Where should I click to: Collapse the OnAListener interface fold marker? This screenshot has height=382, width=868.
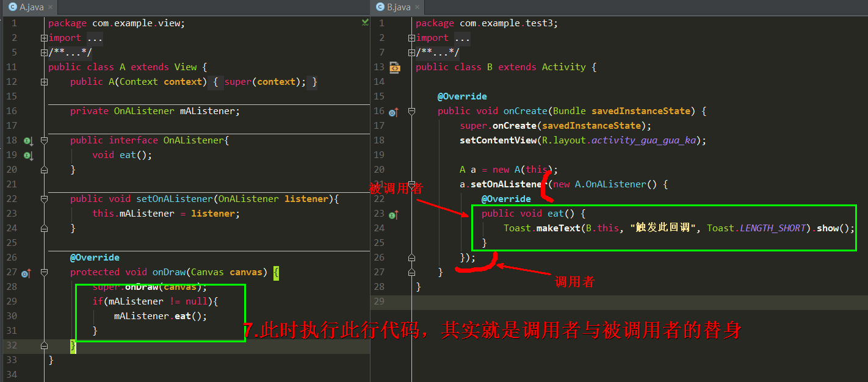point(44,140)
